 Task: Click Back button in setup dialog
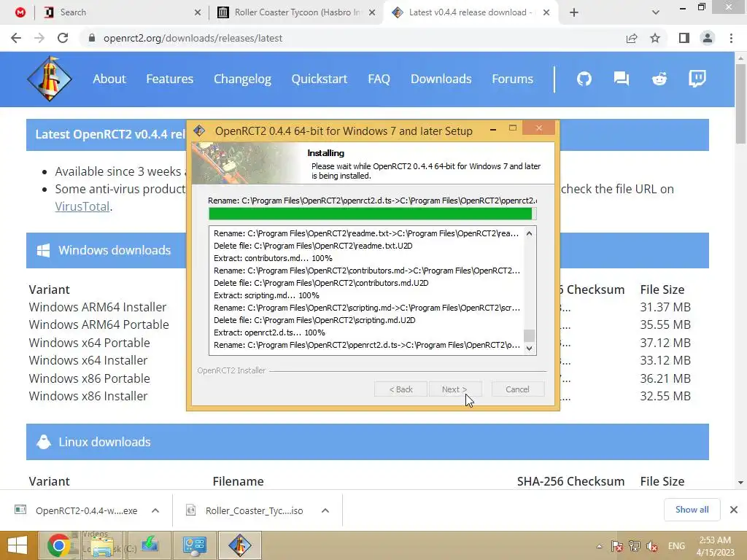tap(400, 389)
